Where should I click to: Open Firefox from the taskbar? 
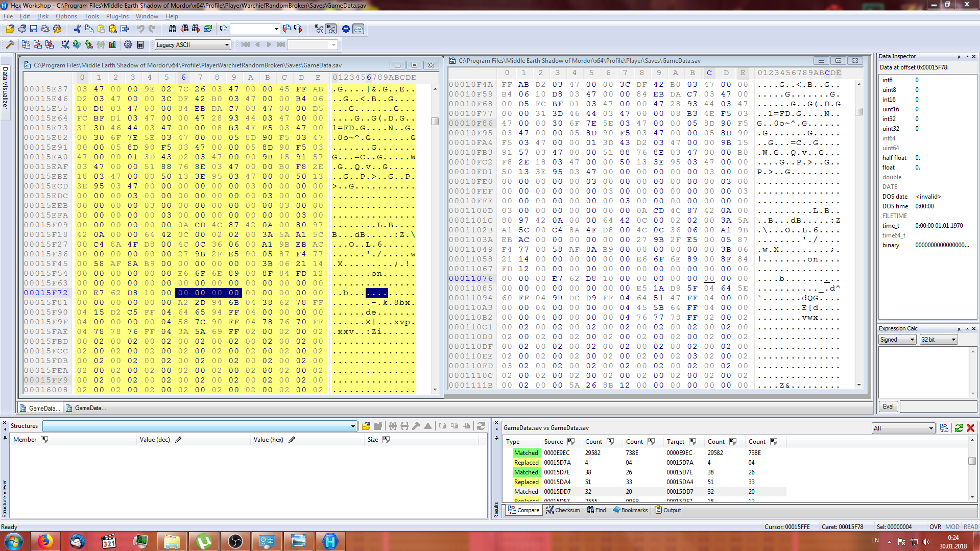[45, 541]
